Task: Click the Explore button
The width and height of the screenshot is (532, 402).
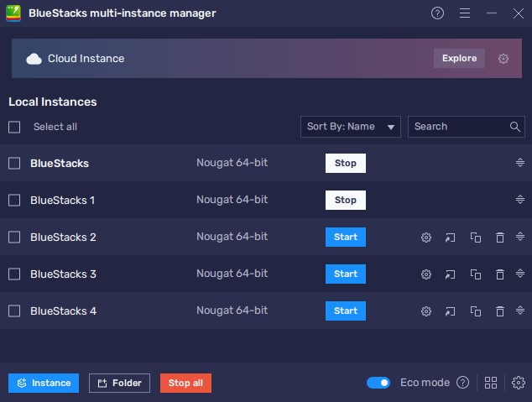Action: [459, 59]
